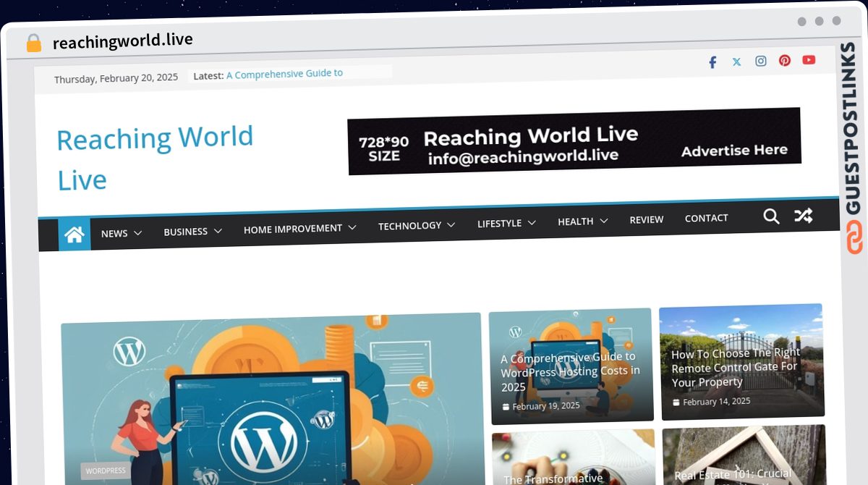868x485 pixels.
Task: Expand the Home Improvement menu chevron
Action: tap(352, 227)
